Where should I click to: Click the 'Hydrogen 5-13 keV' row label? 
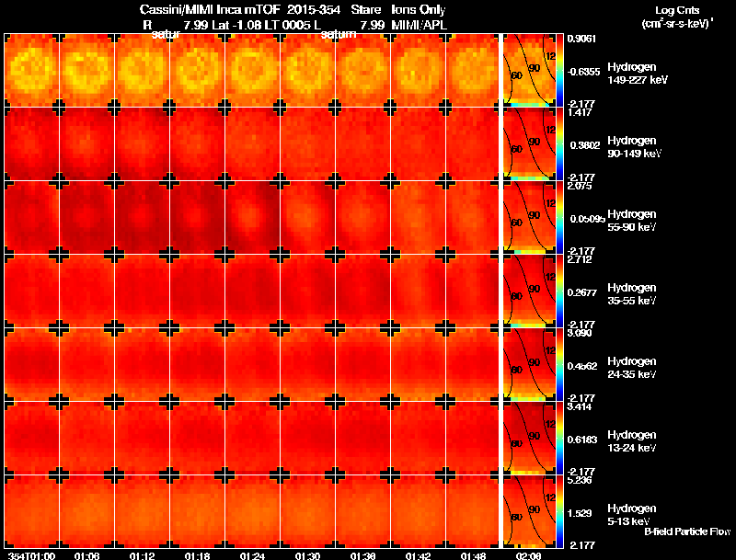pyautogui.click(x=632, y=515)
